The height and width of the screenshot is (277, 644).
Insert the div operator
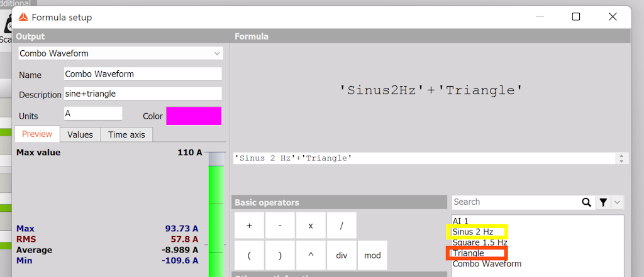tap(341, 255)
